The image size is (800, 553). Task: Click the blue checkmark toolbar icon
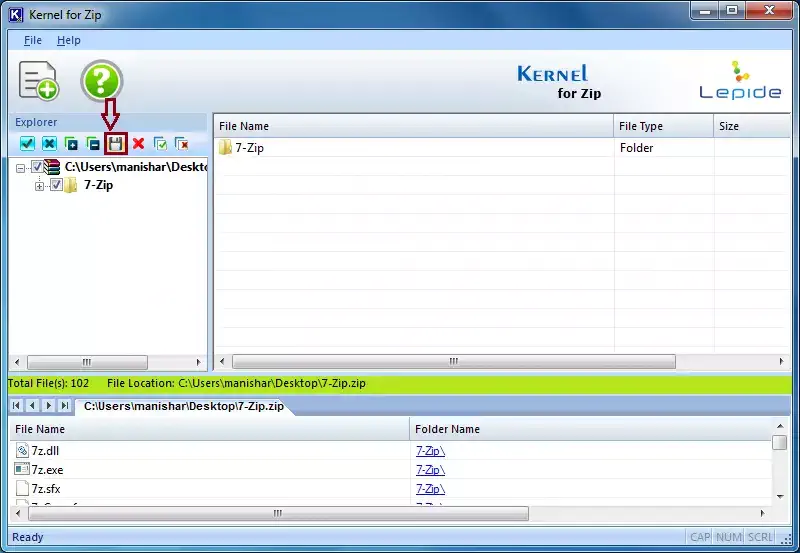27,144
